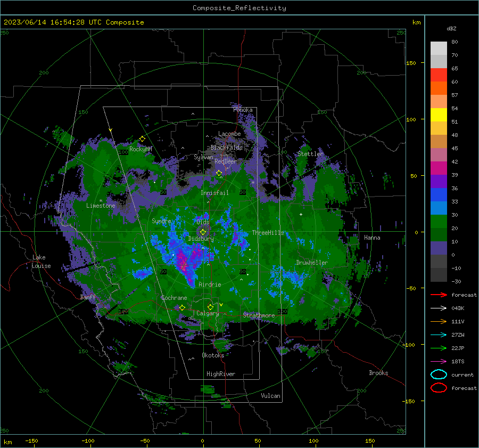Click the Sylvan label on the map
This screenshot has width=479, height=448.
[x=203, y=157]
